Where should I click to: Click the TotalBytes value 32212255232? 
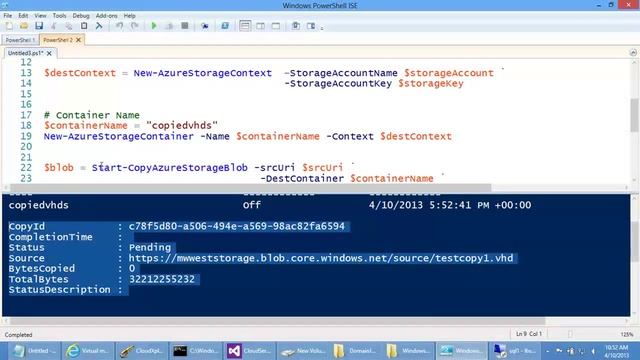click(162, 280)
